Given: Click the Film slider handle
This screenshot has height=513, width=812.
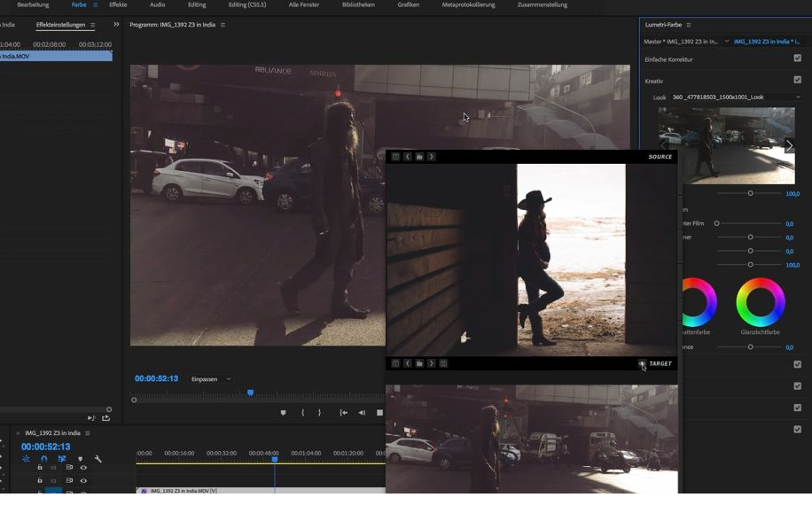Looking at the screenshot, I should tap(717, 223).
